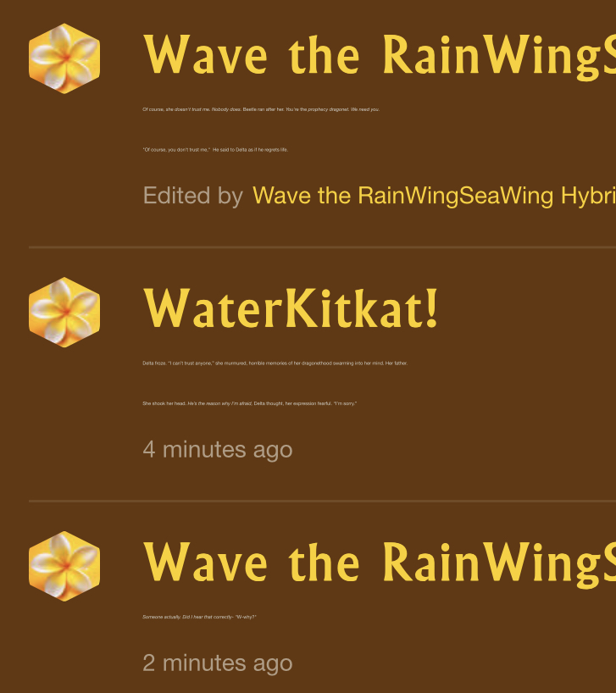This screenshot has height=693, width=616.
Task: Click the avatar beside the 2 minutes ago comment
Action: click(x=64, y=566)
